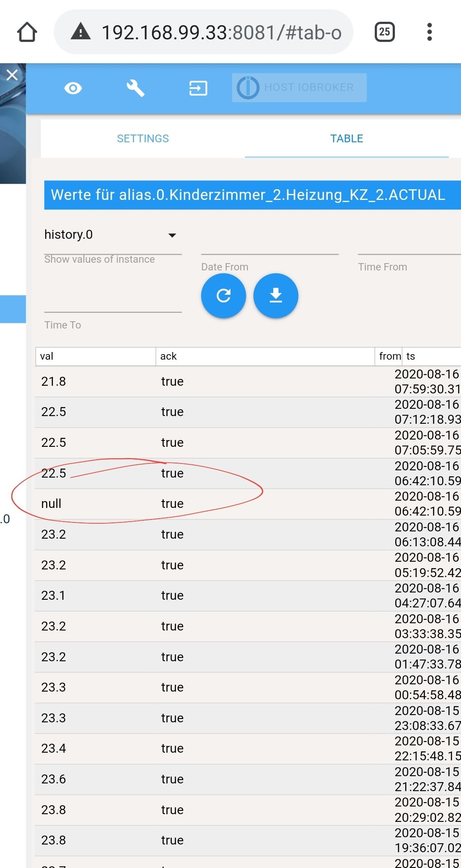The width and height of the screenshot is (461, 868).
Task: Click timestamp 2020-08-16 07:59:30
Action: 427,381
